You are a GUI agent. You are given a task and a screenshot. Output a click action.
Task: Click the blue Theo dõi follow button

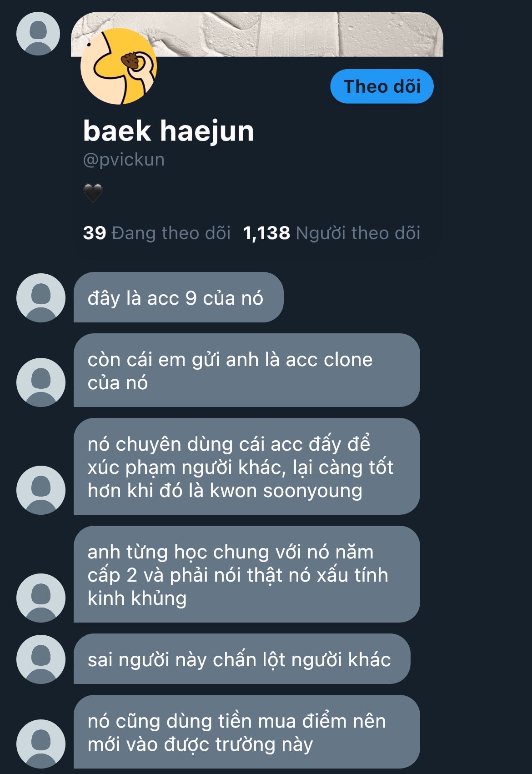(x=382, y=86)
